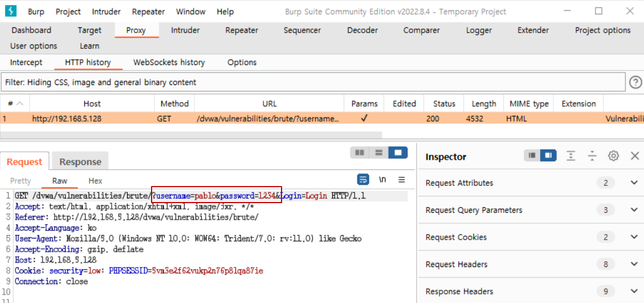
Task: Sort history by Status column header
Action: click(444, 104)
